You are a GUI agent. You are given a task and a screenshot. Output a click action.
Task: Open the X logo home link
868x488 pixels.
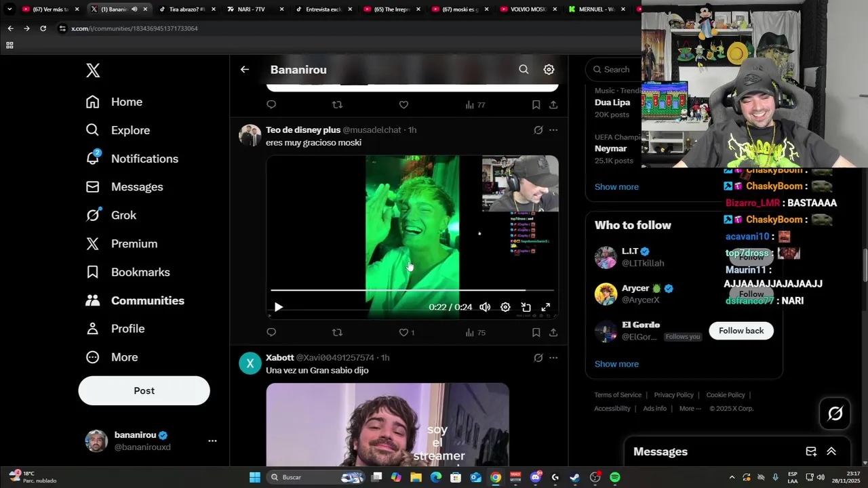tap(93, 70)
